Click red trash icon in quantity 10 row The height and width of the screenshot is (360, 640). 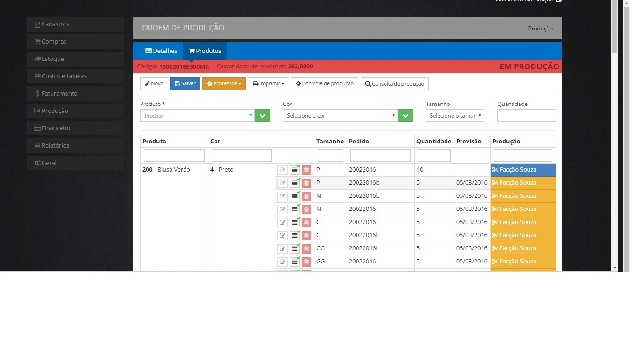pyautogui.click(x=307, y=170)
